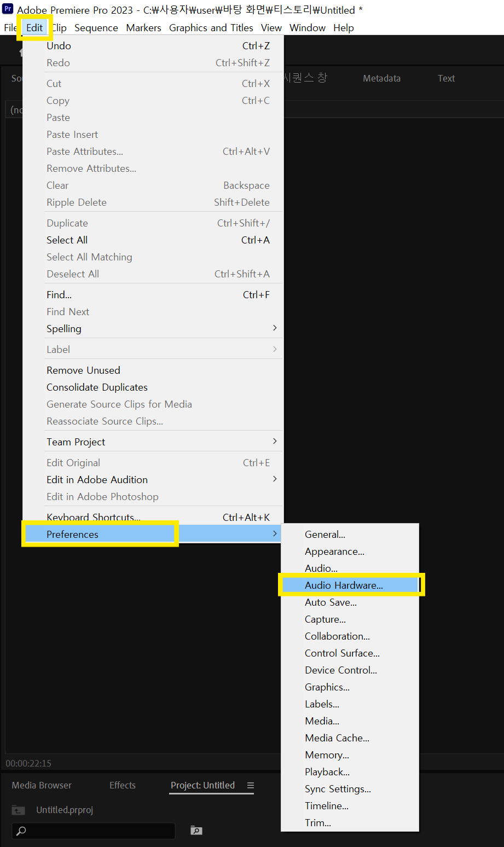This screenshot has height=847, width=504.
Task: Open the View menu
Action: tap(271, 27)
